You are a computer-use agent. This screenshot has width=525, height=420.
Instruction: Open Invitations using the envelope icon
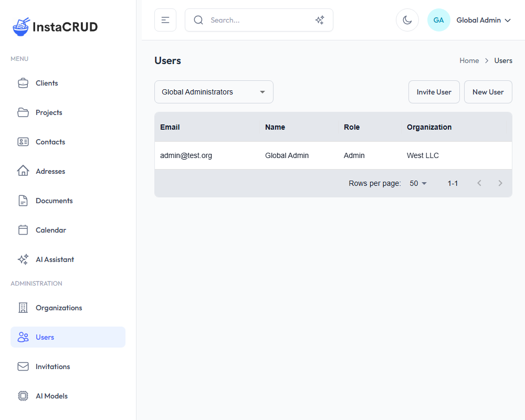[23, 366]
